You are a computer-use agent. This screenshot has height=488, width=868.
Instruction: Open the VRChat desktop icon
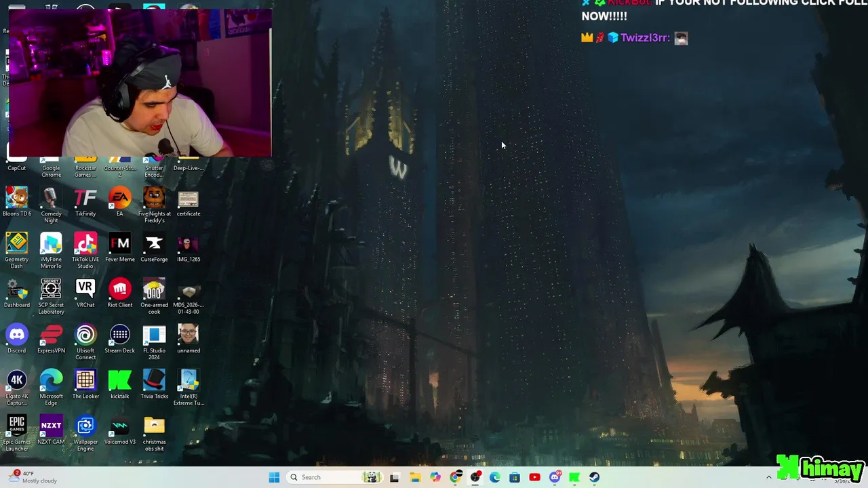(x=85, y=294)
